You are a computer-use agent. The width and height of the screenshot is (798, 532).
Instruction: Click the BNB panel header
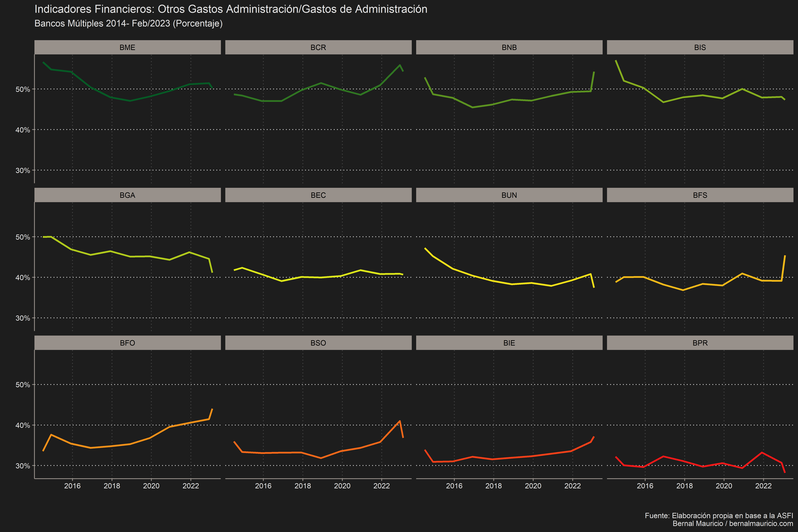point(509,47)
